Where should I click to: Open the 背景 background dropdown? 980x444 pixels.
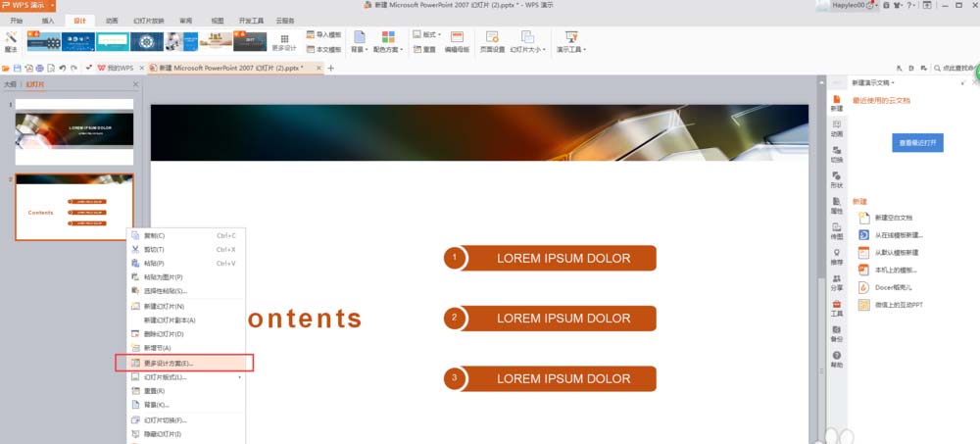click(360, 41)
